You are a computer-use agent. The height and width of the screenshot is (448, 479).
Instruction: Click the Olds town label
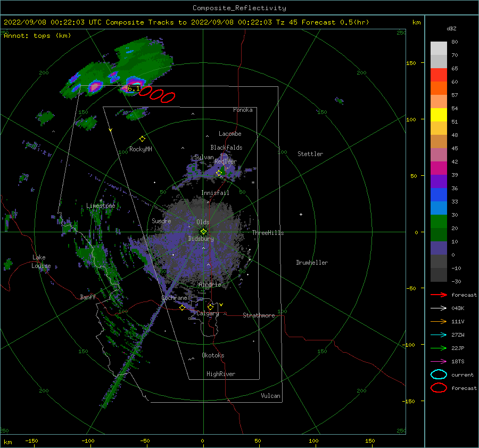tap(203, 222)
